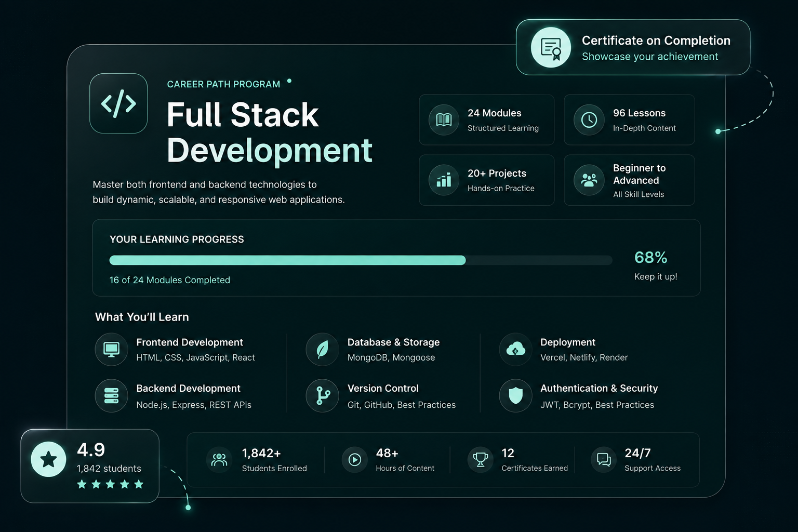
Task: Click the Backend Development topic title
Action: tap(188, 389)
